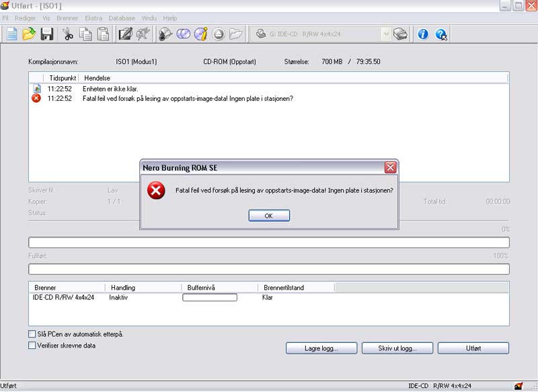The height and width of the screenshot is (392, 538).
Task: Click the Disc info icon with yellow i
Action: point(200,34)
